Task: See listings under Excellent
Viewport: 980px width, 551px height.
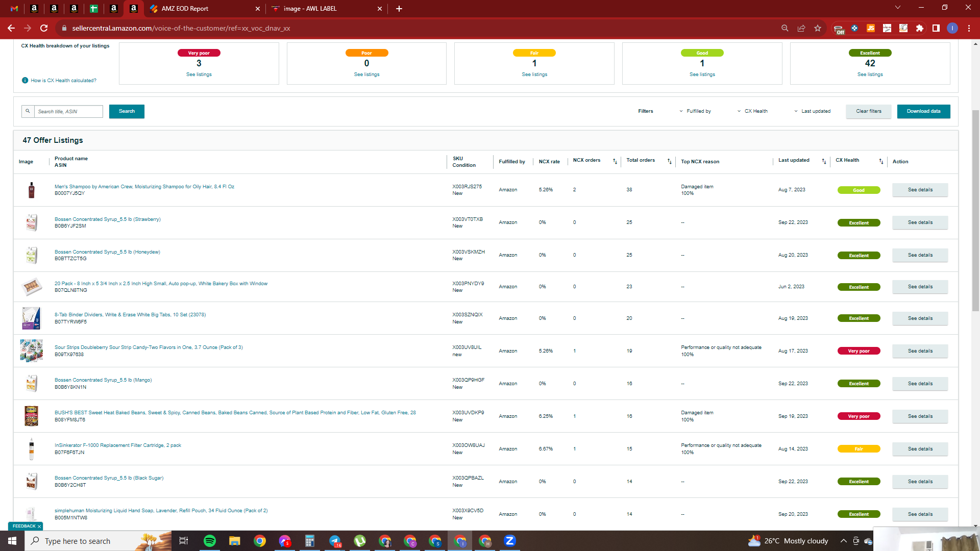Action: pos(870,74)
